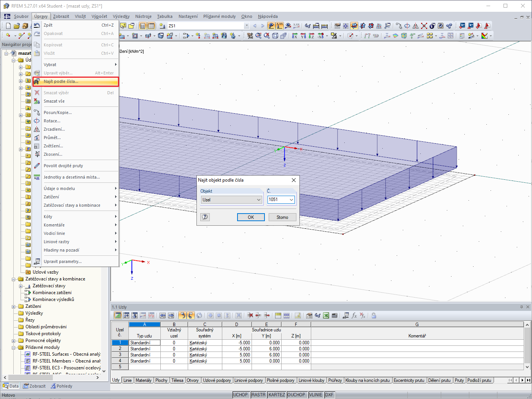Toggle the KARTEZ status bar button

[277, 395]
